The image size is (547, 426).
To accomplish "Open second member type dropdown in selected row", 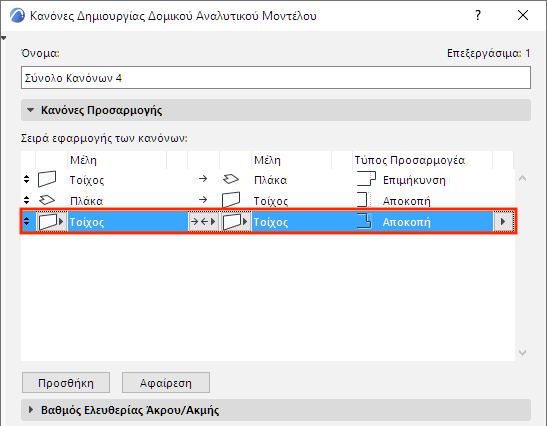I will pyautogui.click(x=235, y=222).
